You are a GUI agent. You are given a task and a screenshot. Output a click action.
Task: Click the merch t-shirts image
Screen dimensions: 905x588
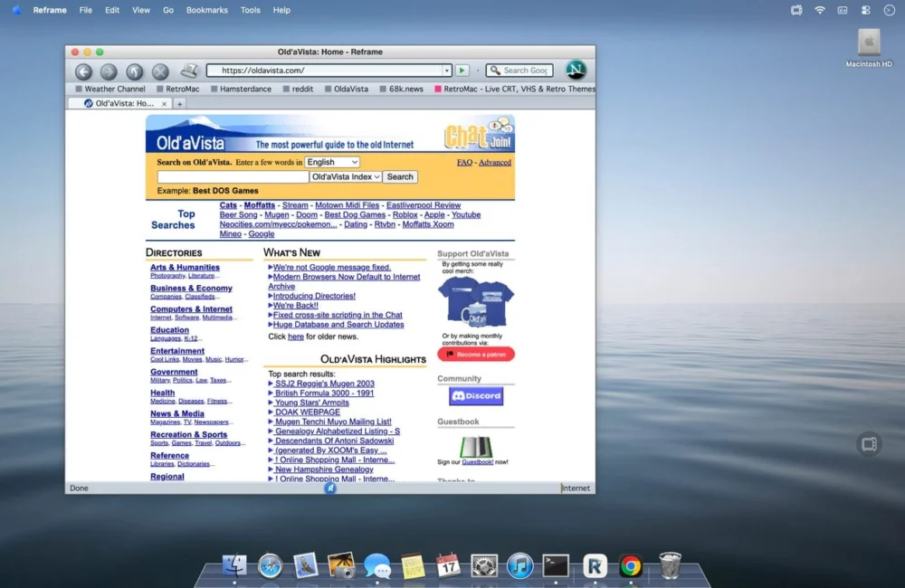tap(476, 302)
